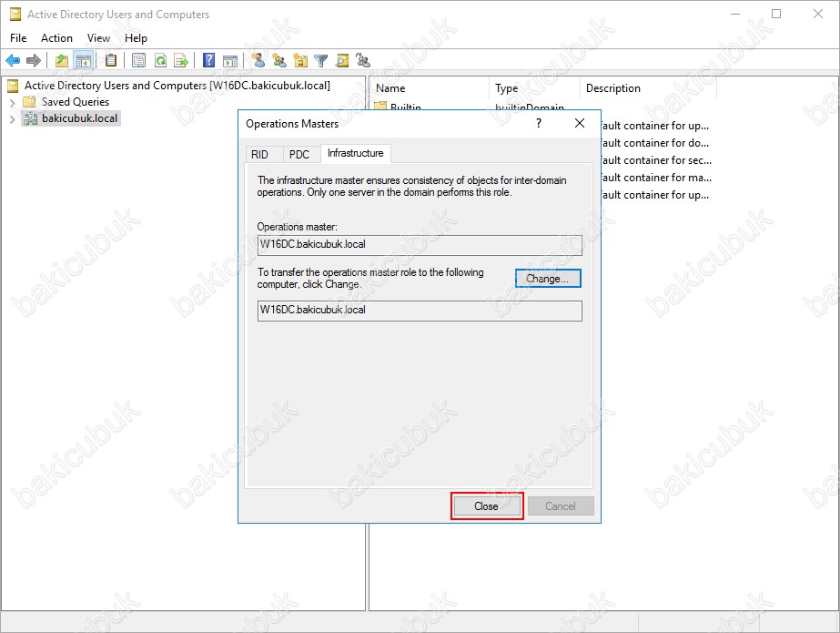
Task: Open the View menu
Action: 98,38
